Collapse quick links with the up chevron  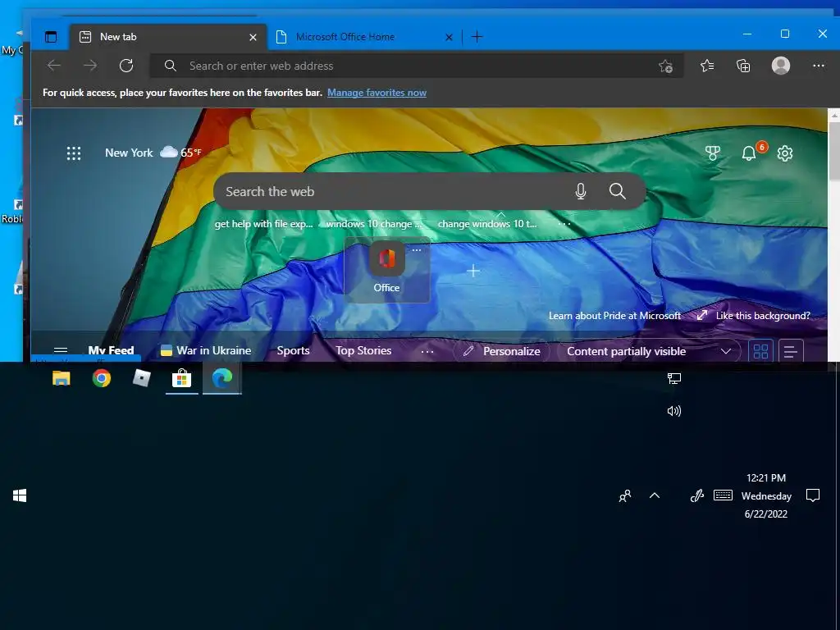coord(500,214)
